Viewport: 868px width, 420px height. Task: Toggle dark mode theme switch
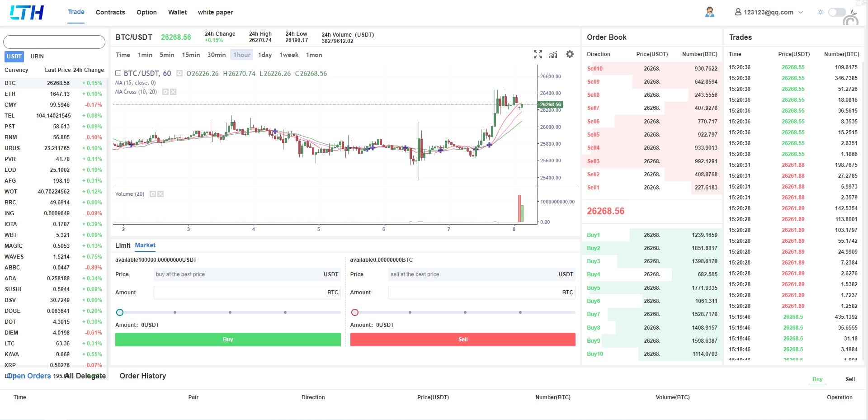point(836,12)
